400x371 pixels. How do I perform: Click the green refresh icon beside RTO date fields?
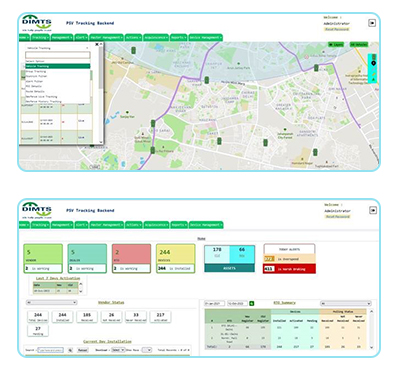tap(252, 303)
